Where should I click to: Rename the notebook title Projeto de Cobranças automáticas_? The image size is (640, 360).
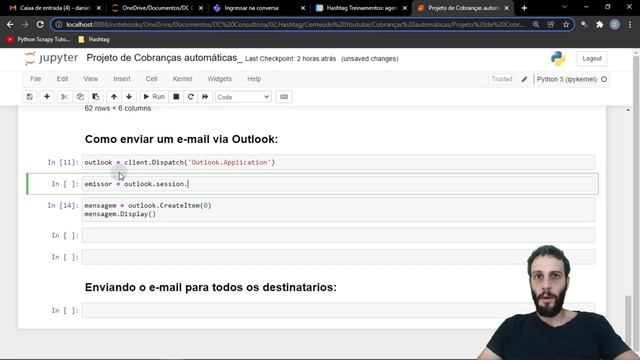tap(164, 58)
